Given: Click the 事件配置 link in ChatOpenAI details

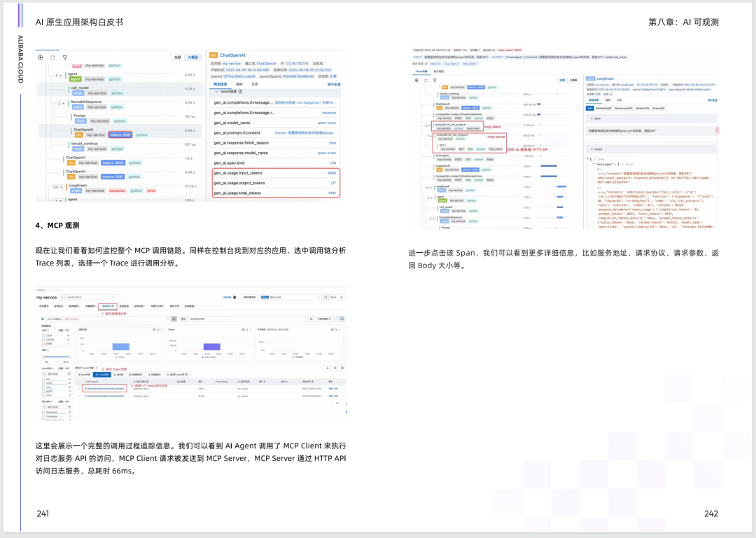Looking at the screenshot, I should [334, 84].
